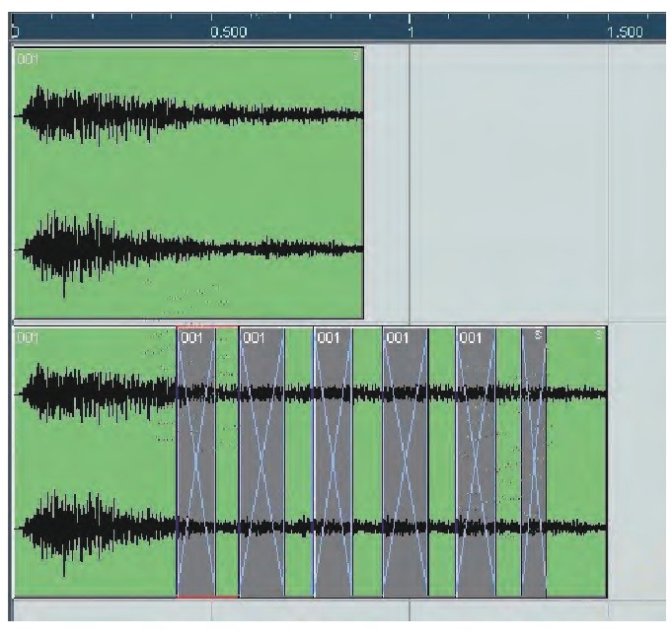The height and width of the screenshot is (639, 672).
Task: Select the lower track's first 001 event
Action: pyautogui.click(x=95, y=461)
